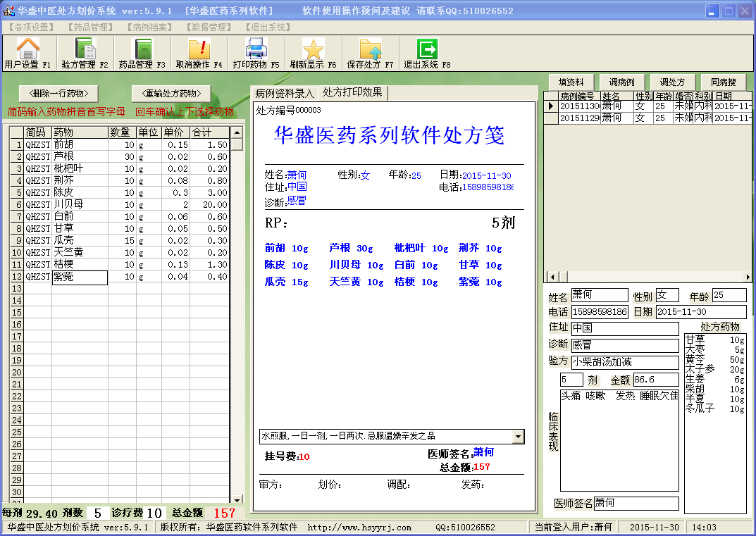Image resolution: width=756 pixels, height=536 pixels.
Task: Click the 重输处方药物 button
Action: pyautogui.click(x=172, y=93)
